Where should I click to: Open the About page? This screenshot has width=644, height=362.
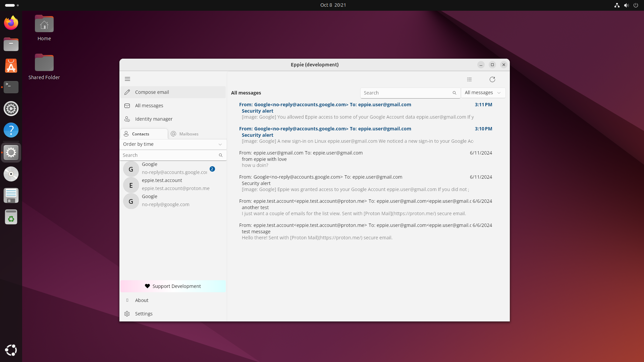[141, 300]
